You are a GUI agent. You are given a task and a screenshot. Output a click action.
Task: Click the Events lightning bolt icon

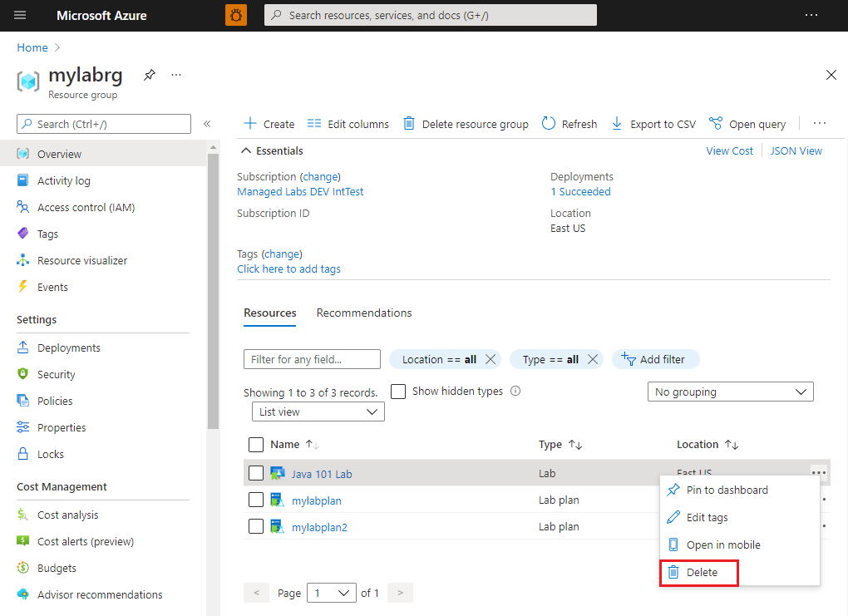coord(22,287)
